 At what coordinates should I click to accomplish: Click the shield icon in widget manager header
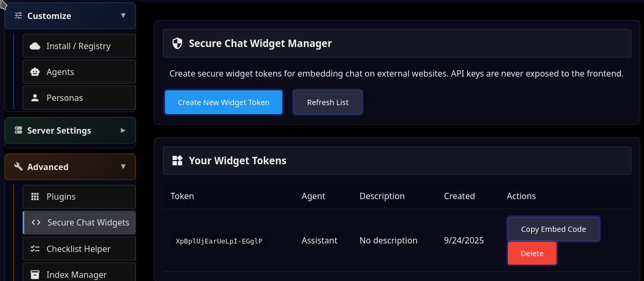click(x=177, y=43)
